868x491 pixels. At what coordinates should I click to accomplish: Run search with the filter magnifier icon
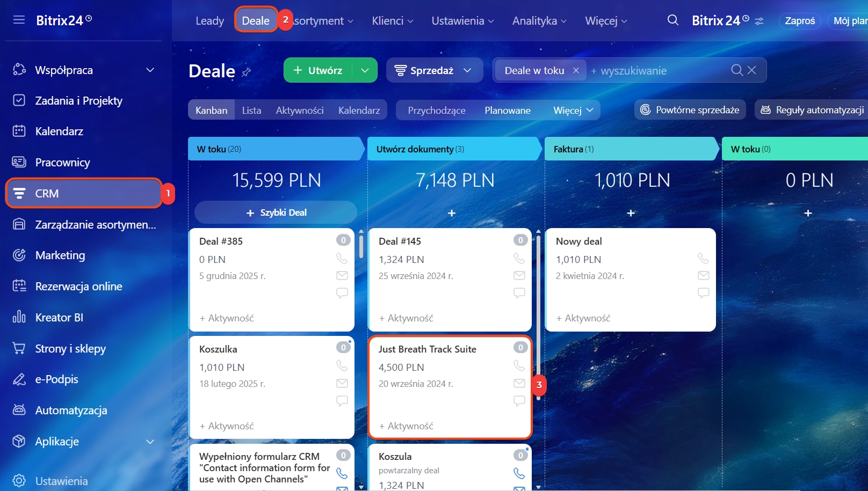737,70
